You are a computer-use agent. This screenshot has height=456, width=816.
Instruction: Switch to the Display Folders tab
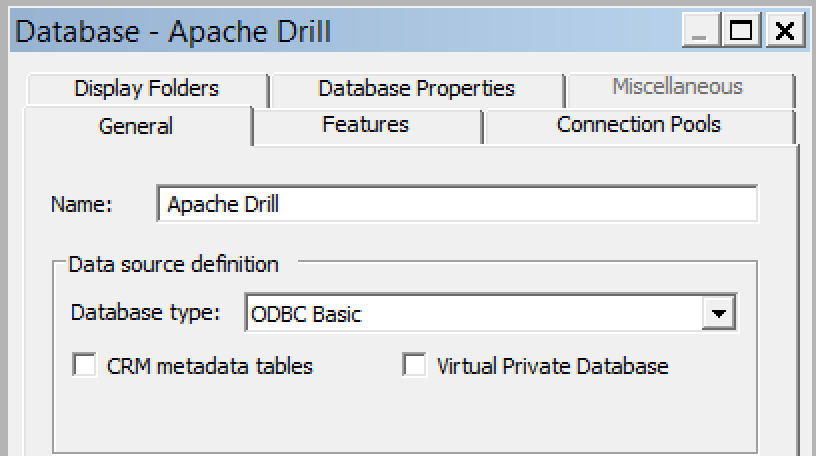coord(146,89)
